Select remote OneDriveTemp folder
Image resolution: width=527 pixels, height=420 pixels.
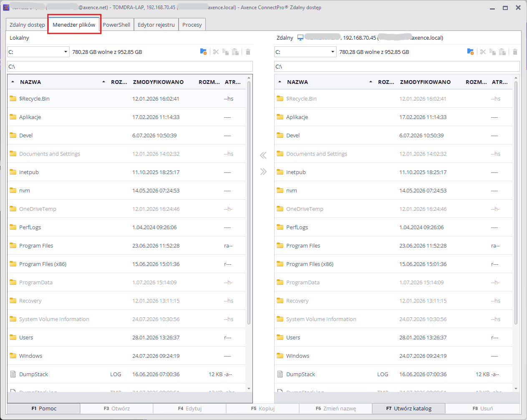click(393, 209)
